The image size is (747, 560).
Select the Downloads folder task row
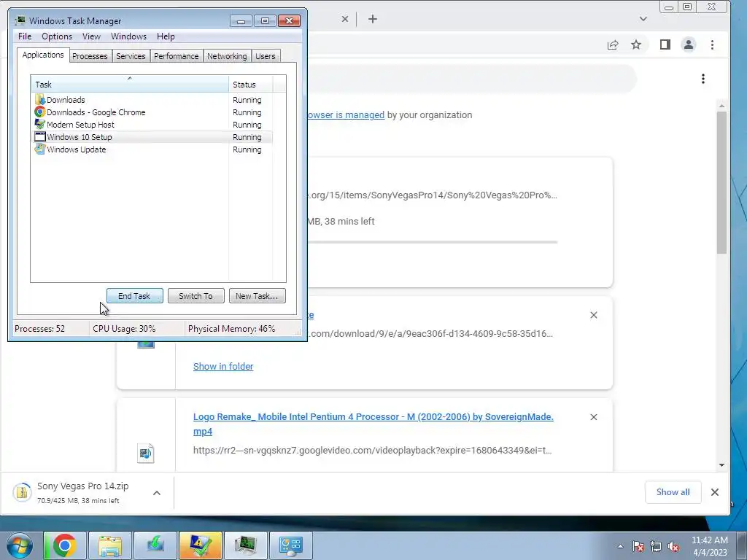[152, 100]
